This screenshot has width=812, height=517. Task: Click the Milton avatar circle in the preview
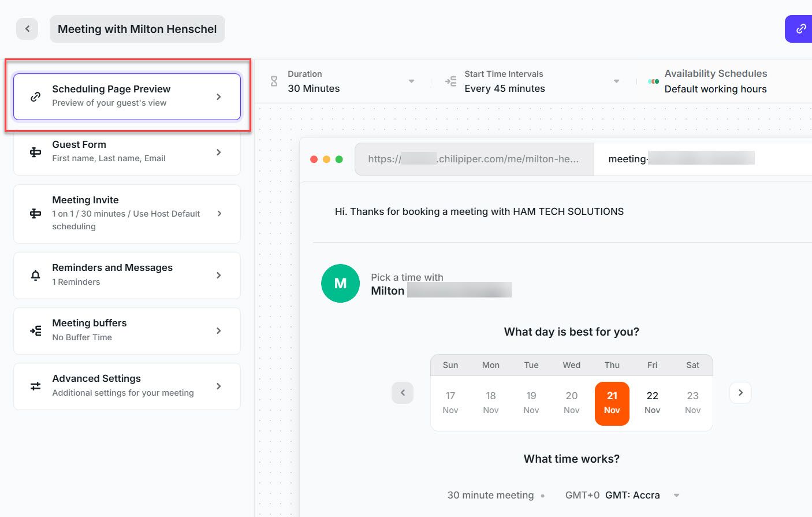[340, 283]
